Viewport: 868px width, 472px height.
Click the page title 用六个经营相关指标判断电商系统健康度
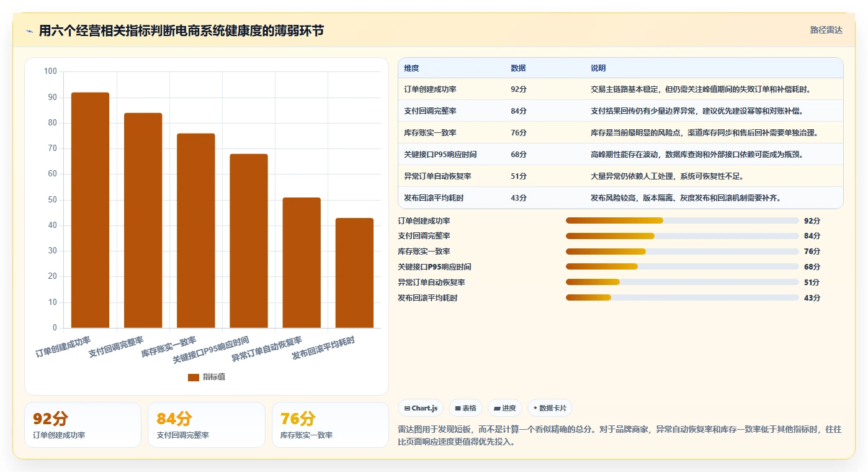tap(181, 30)
